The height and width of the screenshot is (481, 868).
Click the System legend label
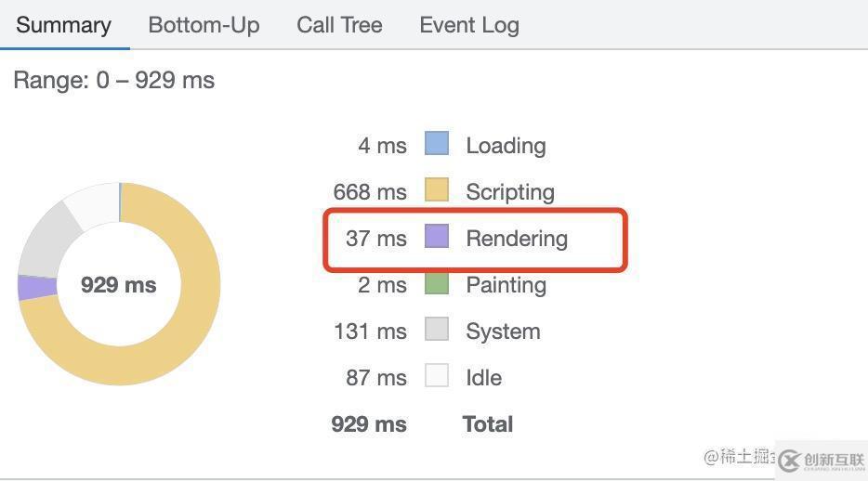point(503,331)
